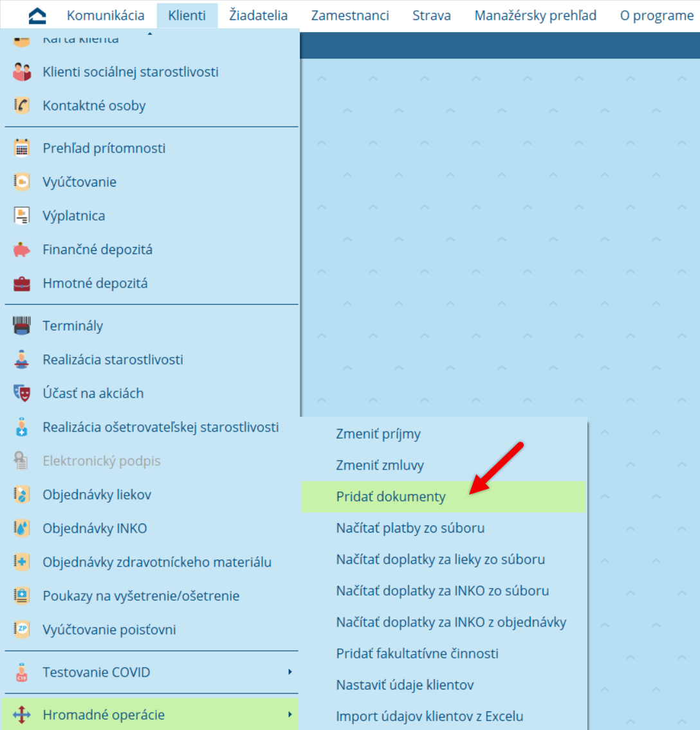
Task: Click the Objednávky zdravotníckeho materiálu icon
Action: [x=21, y=562]
